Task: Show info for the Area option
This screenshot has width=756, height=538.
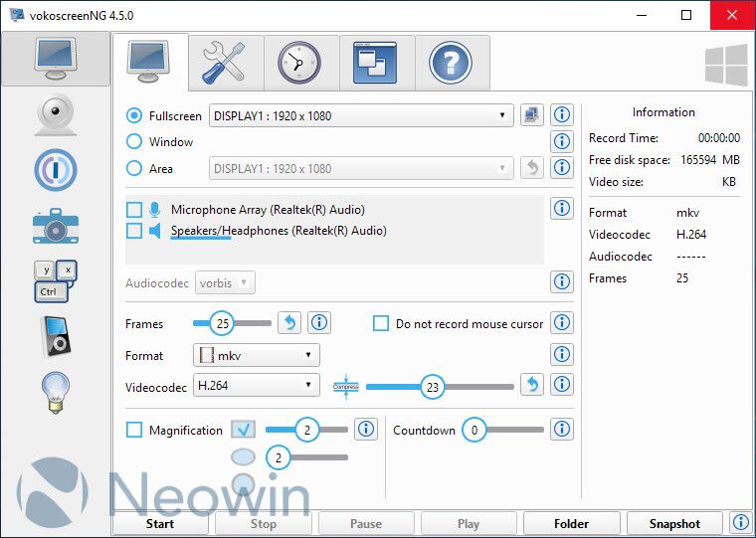Action: pyautogui.click(x=562, y=168)
